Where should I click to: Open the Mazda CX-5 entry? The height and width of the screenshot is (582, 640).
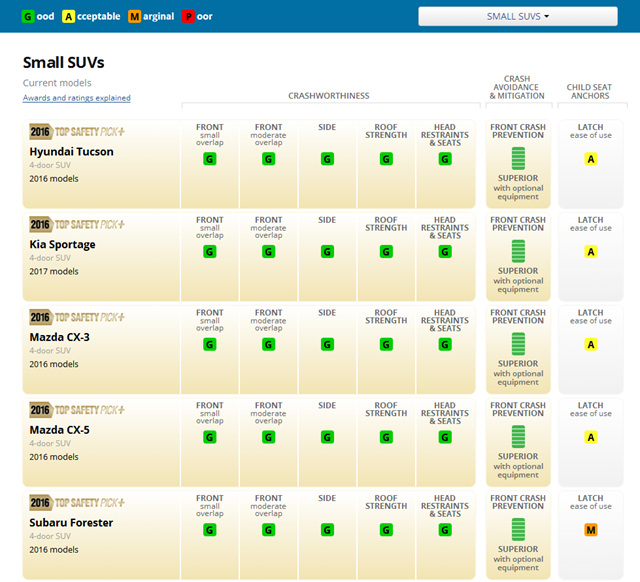coord(59,430)
